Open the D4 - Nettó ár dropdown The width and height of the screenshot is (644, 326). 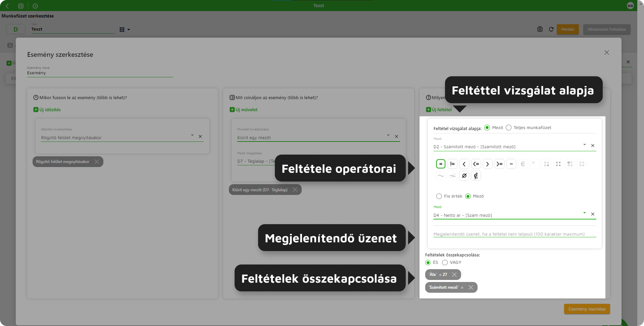(x=584, y=213)
